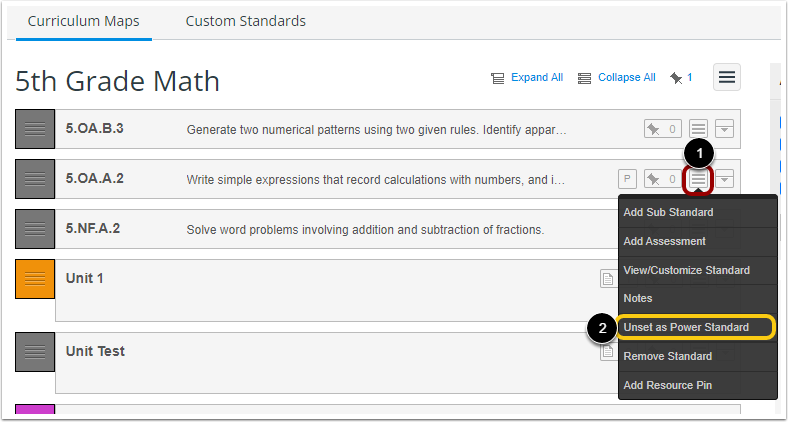The height and width of the screenshot is (422, 788).
Task: Open the document icon on Unit Test row
Action: click(607, 352)
